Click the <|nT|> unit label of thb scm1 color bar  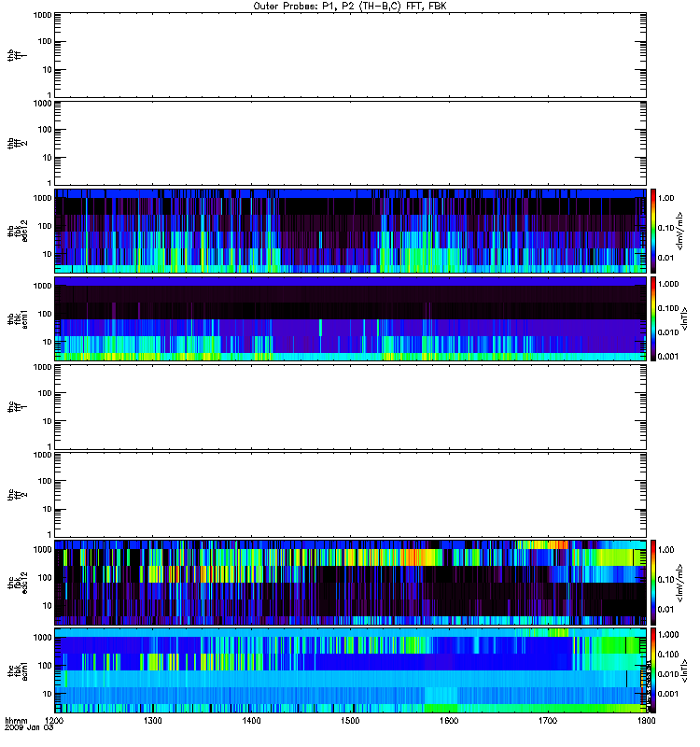coord(684,318)
